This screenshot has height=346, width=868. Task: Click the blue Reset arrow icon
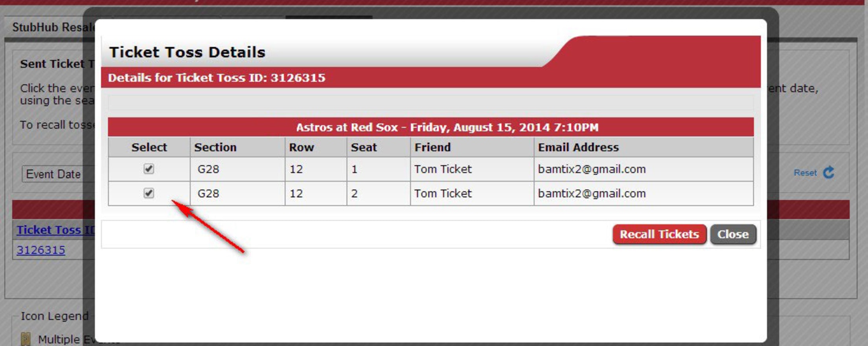pos(829,172)
